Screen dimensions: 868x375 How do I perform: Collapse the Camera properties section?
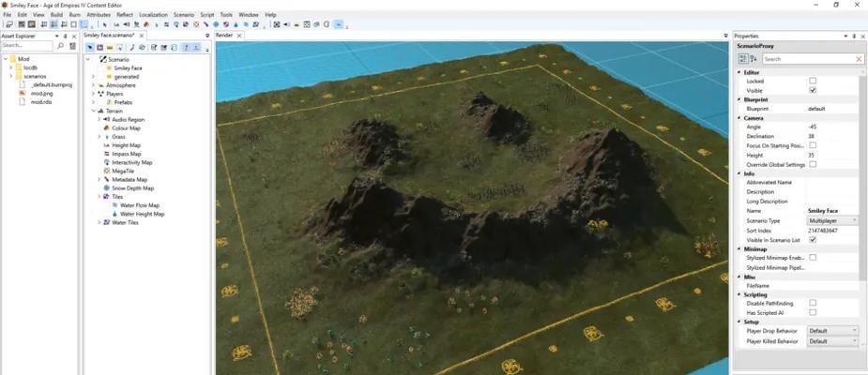coord(739,118)
